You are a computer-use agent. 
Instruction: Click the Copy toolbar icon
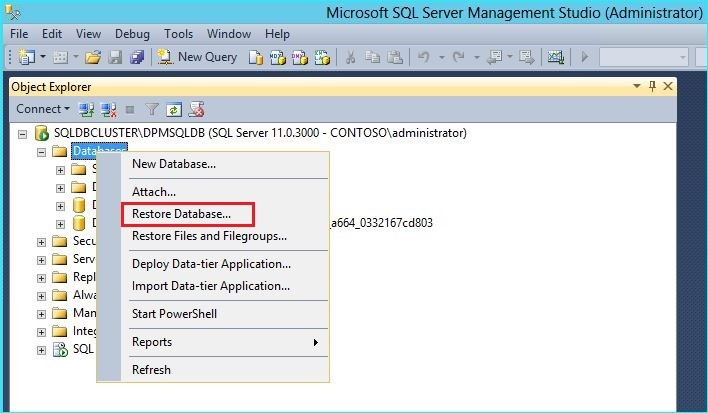373,57
